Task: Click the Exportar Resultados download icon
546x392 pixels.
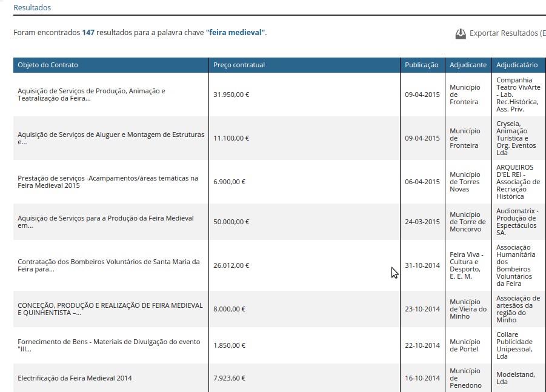Action: point(461,34)
